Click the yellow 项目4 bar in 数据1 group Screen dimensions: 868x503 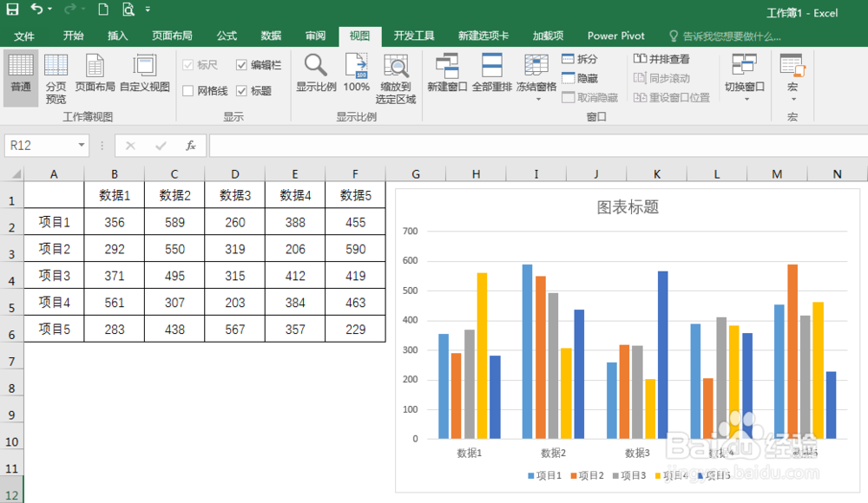[x=482, y=356]
